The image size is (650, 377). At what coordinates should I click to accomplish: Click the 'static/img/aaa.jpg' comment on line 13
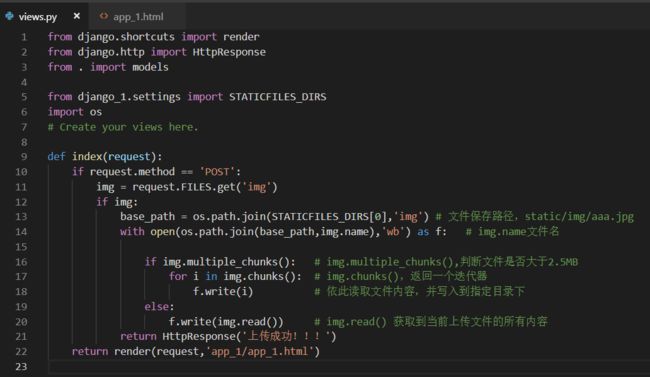[x=579, y=216]
